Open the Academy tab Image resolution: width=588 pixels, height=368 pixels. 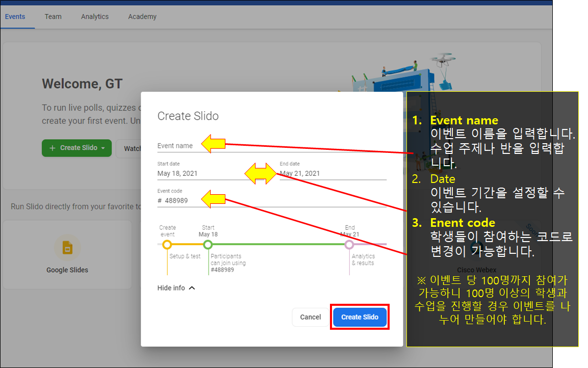[x=142, y=17]
